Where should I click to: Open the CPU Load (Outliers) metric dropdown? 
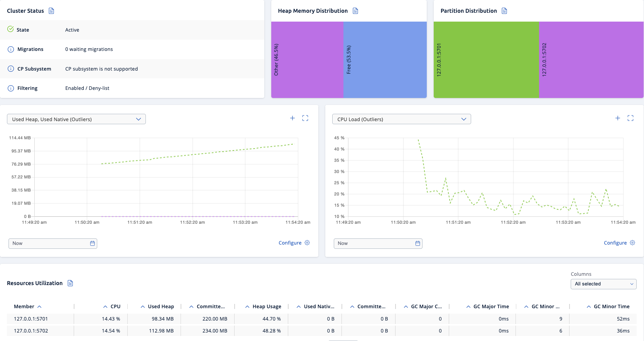click(401, 119)
